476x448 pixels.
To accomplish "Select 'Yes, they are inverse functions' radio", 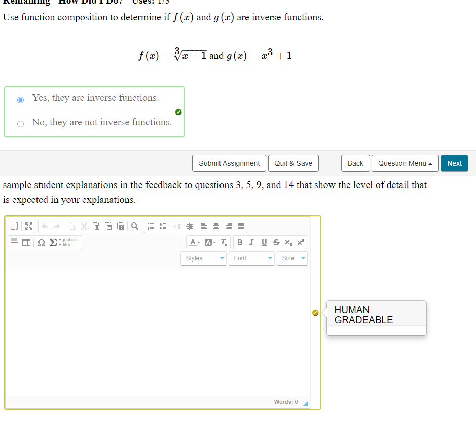I will (x=20, y=100).
